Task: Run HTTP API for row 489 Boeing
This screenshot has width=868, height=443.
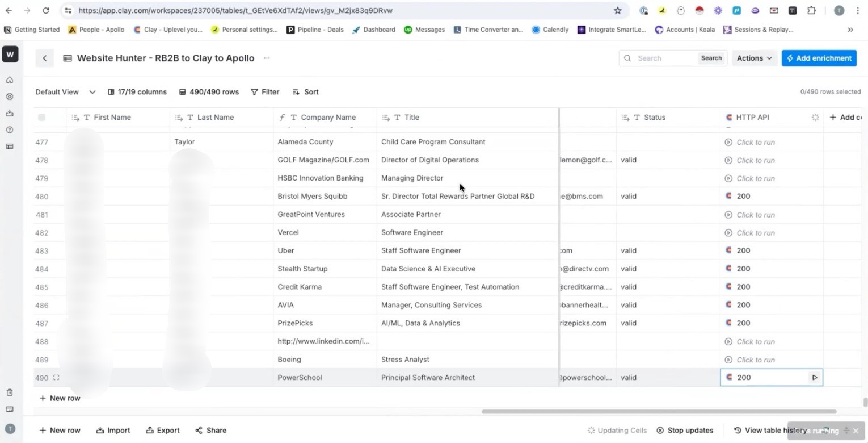Action: coord(749,360)
